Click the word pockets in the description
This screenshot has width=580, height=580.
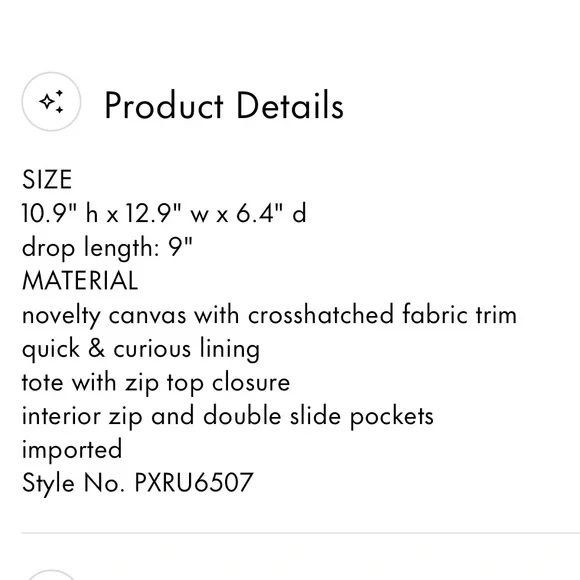coord(392,416)
